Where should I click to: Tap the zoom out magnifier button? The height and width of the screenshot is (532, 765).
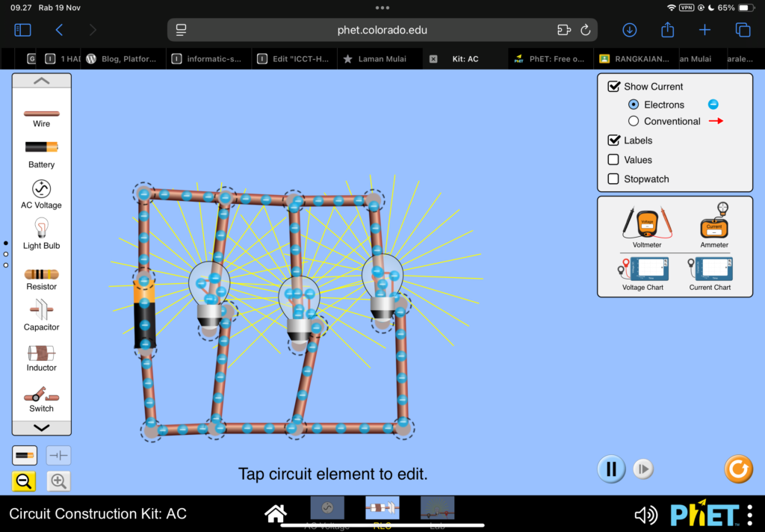25,480
